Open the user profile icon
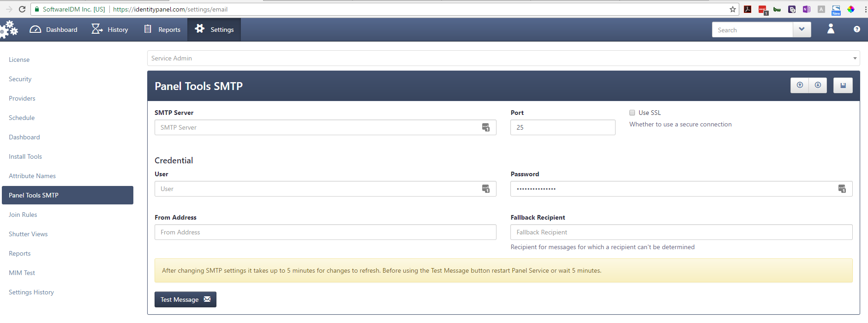868x323 pixels. (831, 29)
